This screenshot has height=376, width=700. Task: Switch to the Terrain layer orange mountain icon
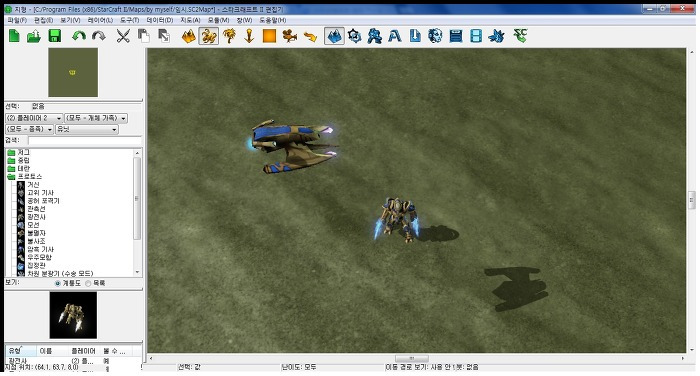188,36
